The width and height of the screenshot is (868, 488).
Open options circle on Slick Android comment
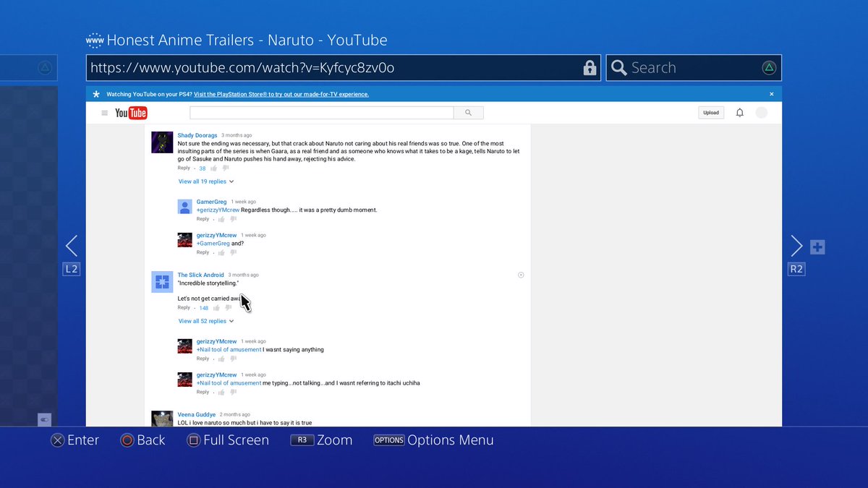521,275
